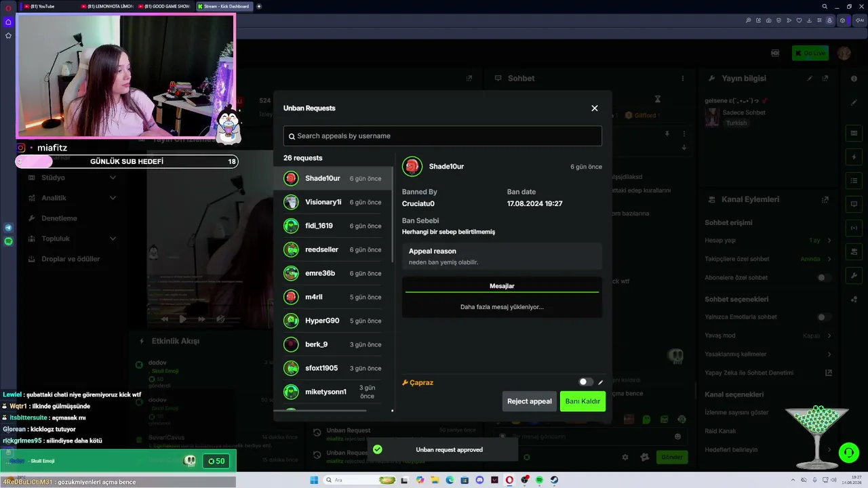The image size is (868, 488).
Task: Click the Reject appeal button
Action: tap(530, 401)
